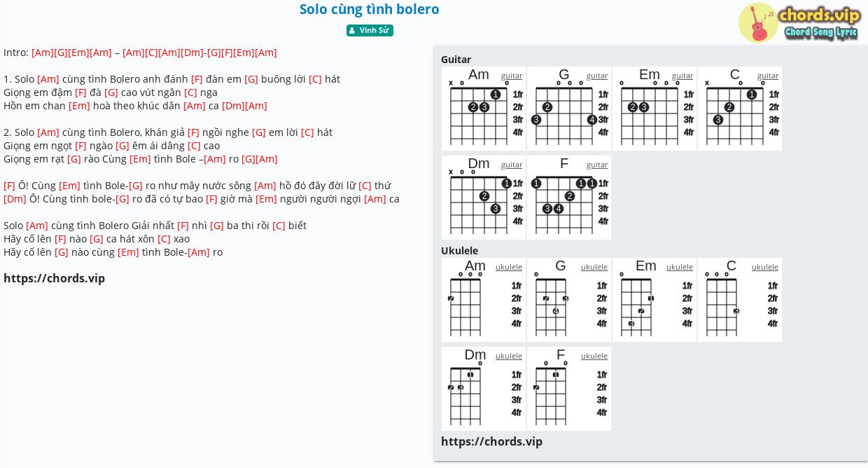Click the chords.vip guitar logo
The height and width of the screenshot is (468, 868).
pyautogui.click(x=799, y=23)
